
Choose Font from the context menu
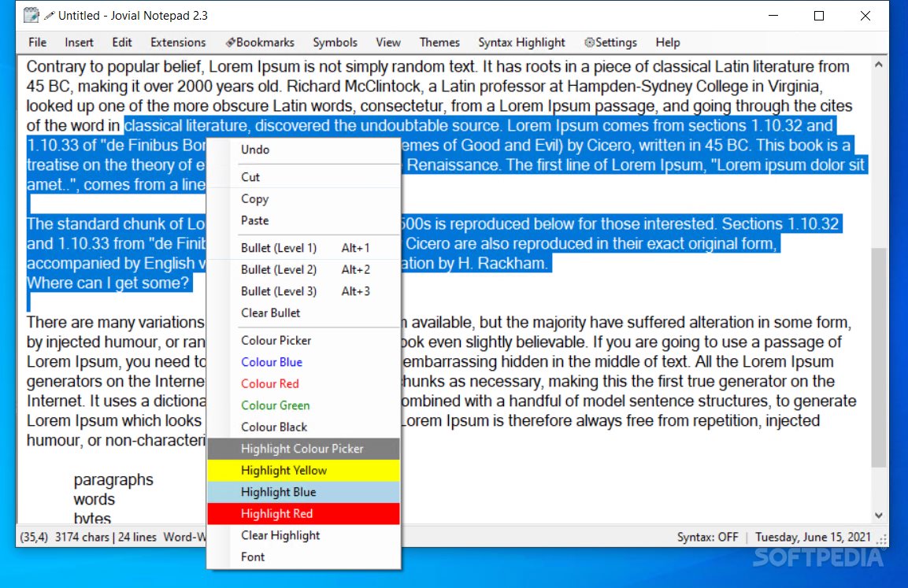pos(303,557)
